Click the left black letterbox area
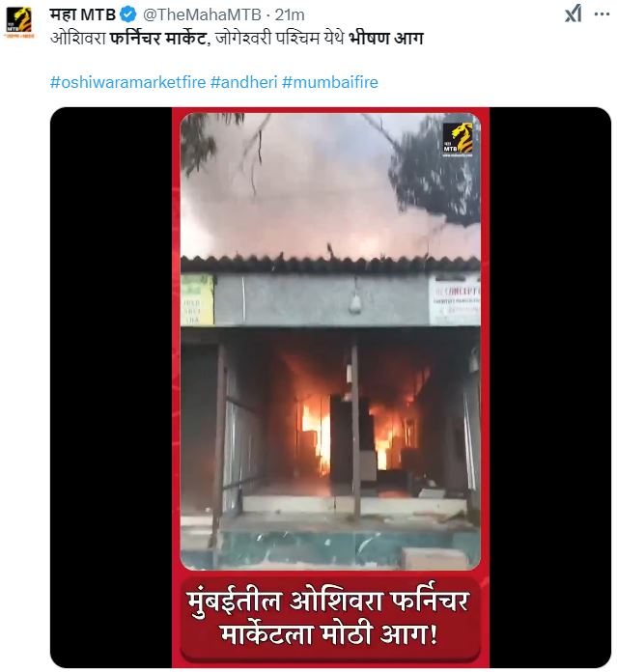The width and height of the screenshot is (617, 672). click(111, 387)
